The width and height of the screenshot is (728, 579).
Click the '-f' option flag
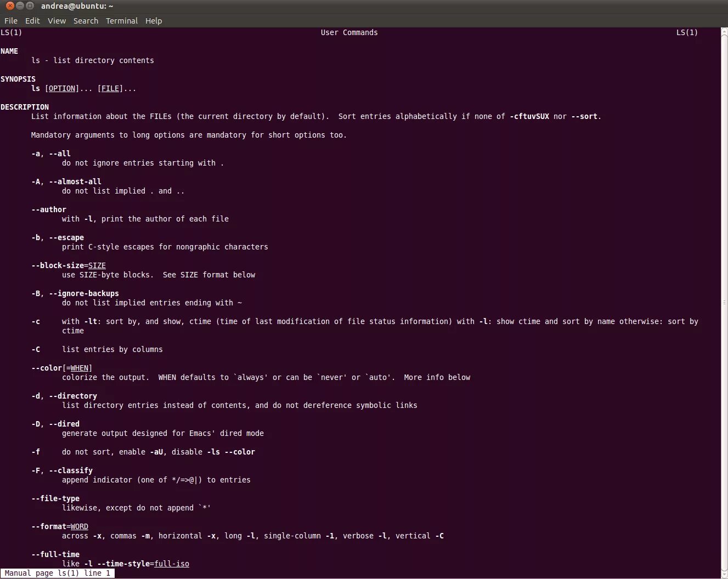tap(36, 452)
